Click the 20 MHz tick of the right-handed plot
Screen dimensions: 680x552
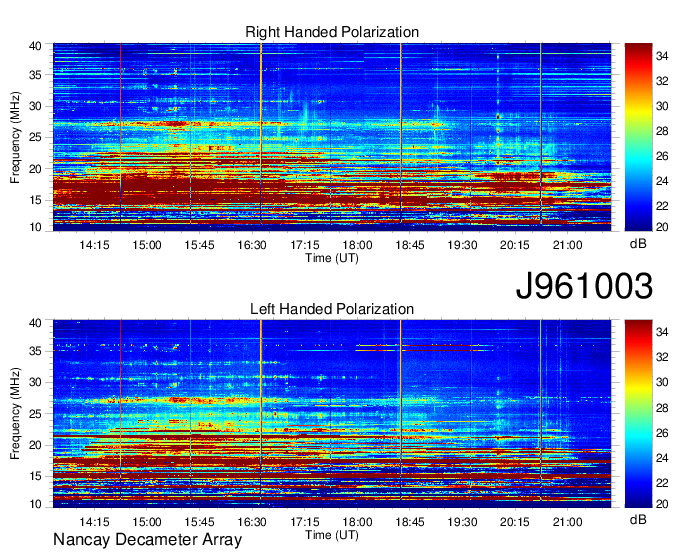(35, 169)
